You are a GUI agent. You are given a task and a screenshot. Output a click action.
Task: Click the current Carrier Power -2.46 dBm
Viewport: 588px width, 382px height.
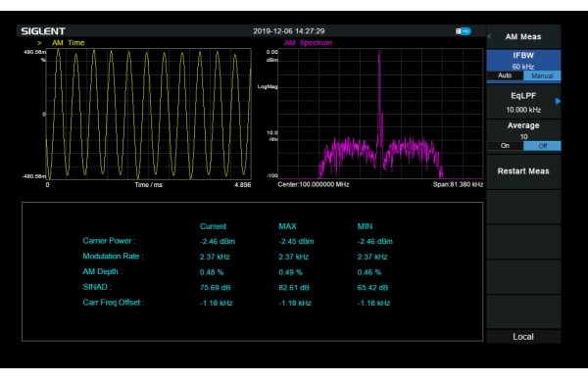click(218, 242)
